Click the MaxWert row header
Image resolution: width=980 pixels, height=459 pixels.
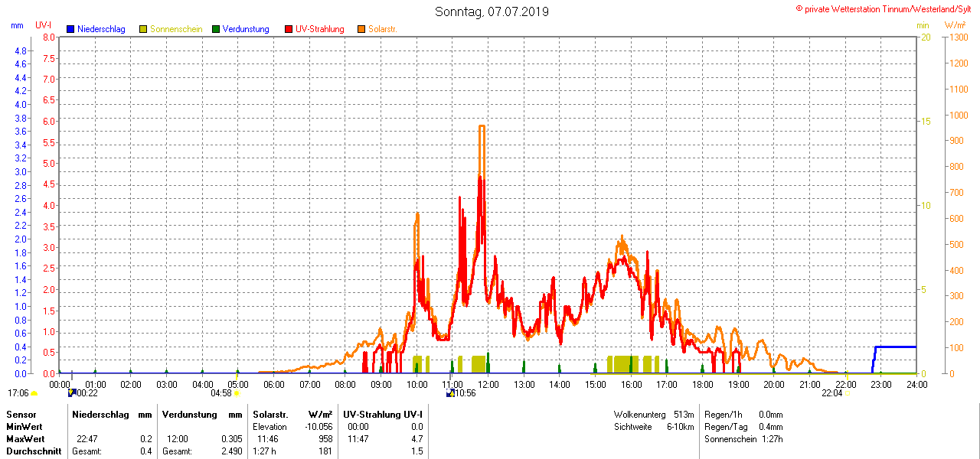25,439
